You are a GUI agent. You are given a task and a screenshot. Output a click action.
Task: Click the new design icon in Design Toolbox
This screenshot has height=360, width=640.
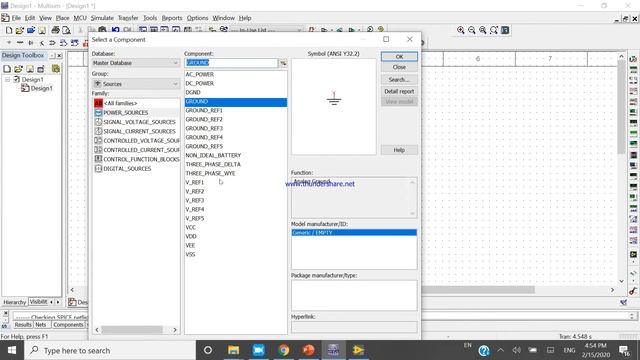point(7,69)
